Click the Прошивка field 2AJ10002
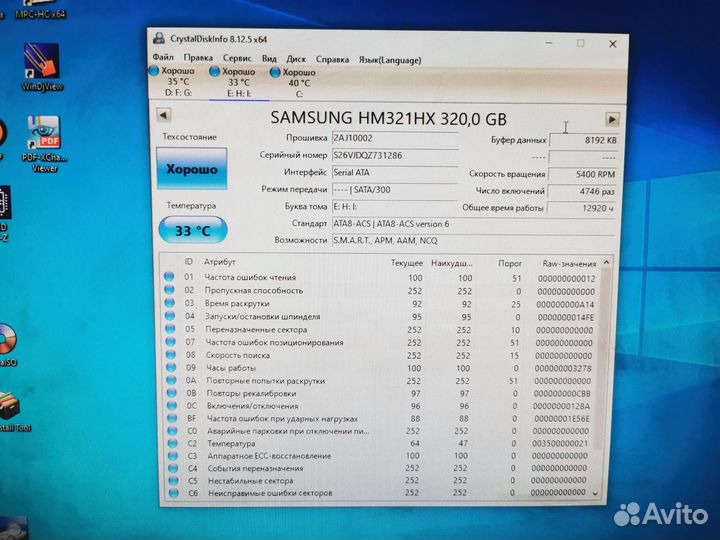Screen dimensions: 720x540 395,138
